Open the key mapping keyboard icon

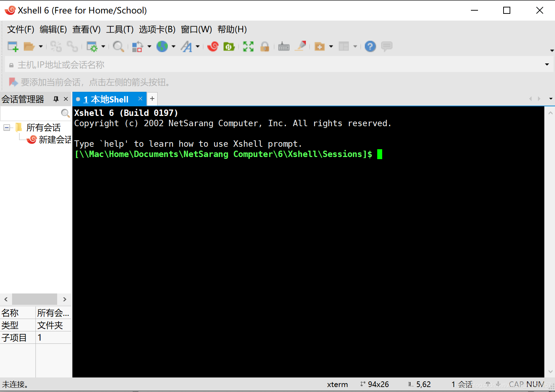(x=284, y=46)
